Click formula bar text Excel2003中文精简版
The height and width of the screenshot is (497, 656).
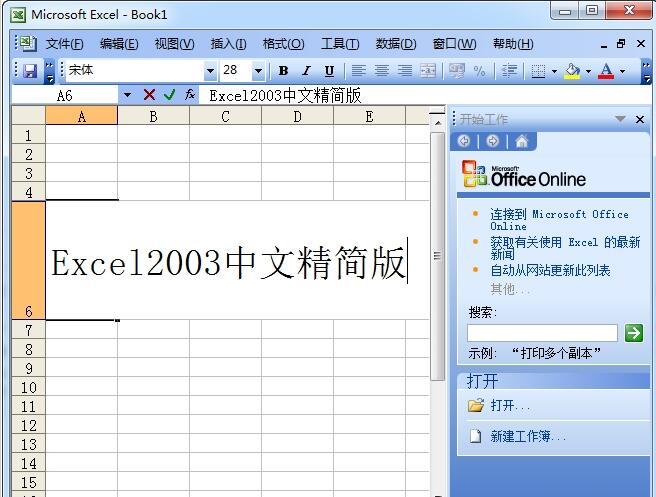tap(285, 96)
